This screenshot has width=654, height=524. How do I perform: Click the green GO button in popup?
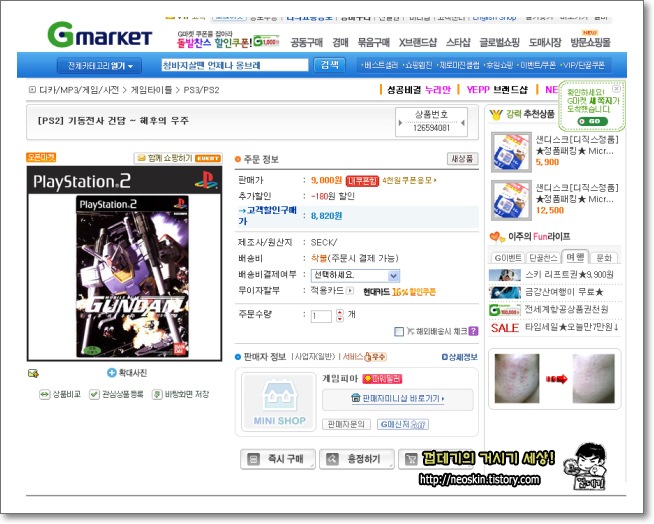592,121
